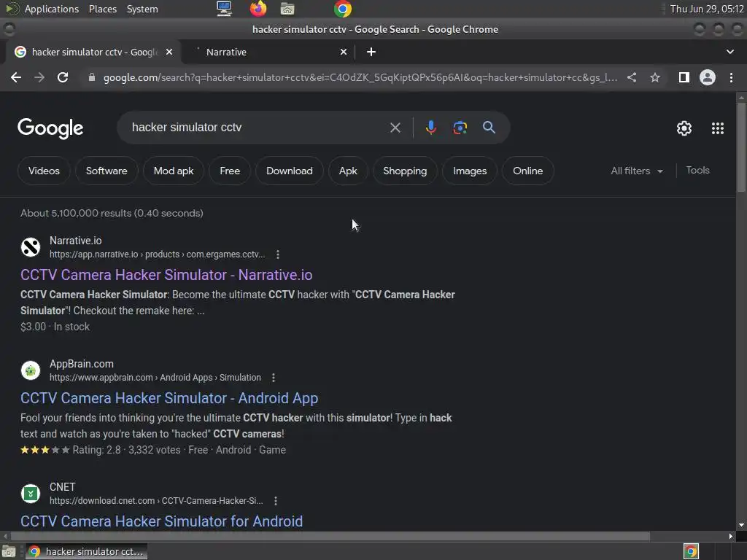Go to the Google homepage via logo

pos(50,128)
